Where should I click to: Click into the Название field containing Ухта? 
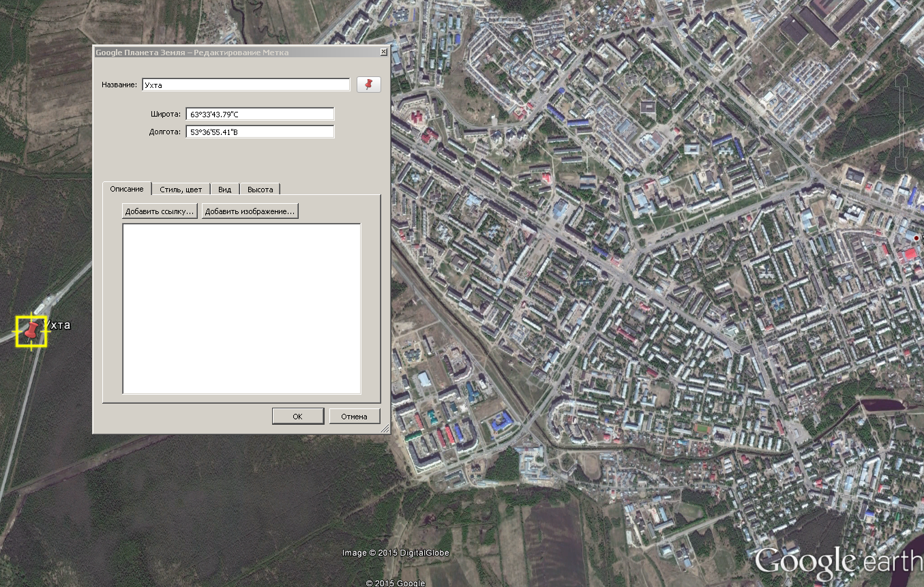[x=246, y=85]
